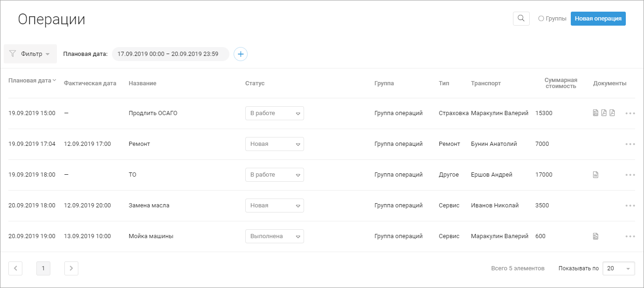The width and height of the screenshot is (644, 288).
Task: Open three-dots menu for ТО row
Action: tap(630, 175)
